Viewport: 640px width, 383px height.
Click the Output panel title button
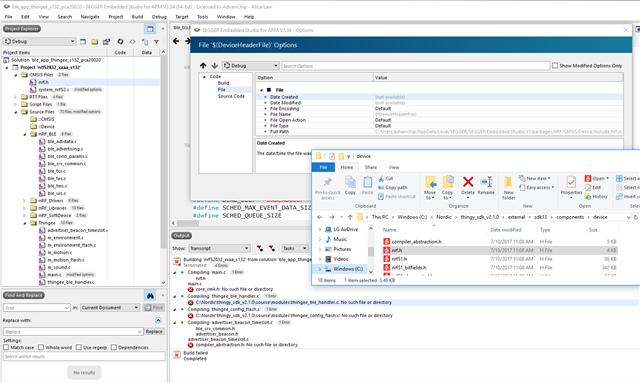click(182, 236)
